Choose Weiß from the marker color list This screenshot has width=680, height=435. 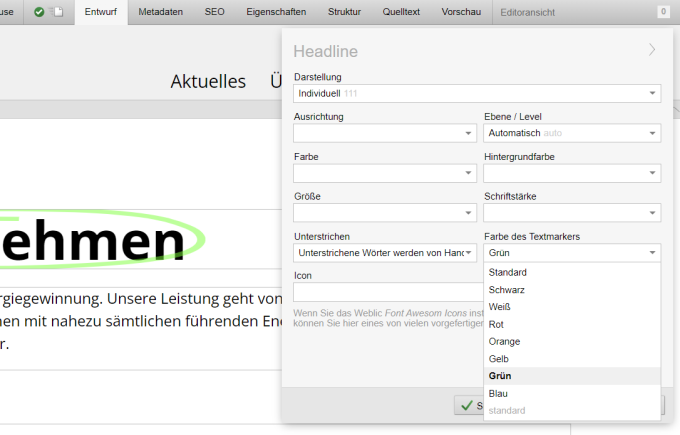pos(572,307)
